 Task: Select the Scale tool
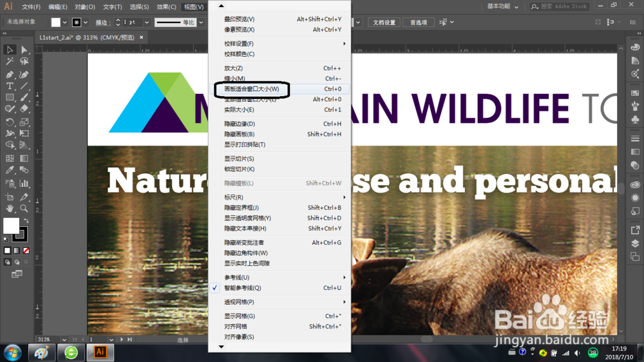24,122
